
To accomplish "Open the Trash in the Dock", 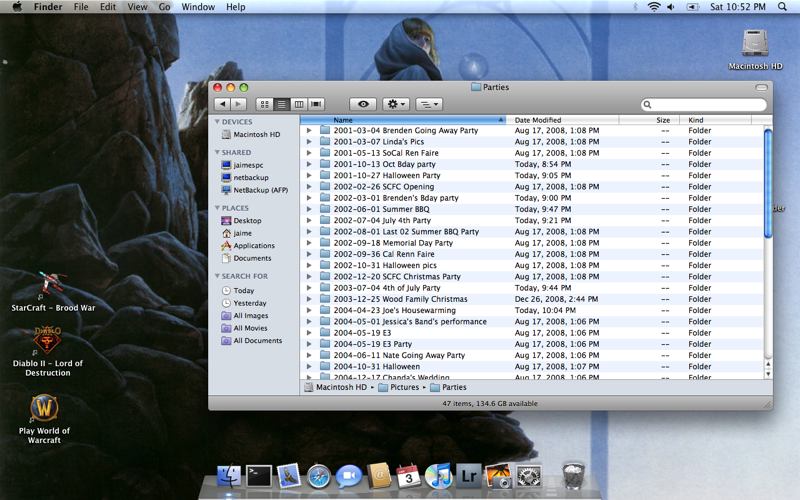I will pyautogui.click(x=573, y=476).
